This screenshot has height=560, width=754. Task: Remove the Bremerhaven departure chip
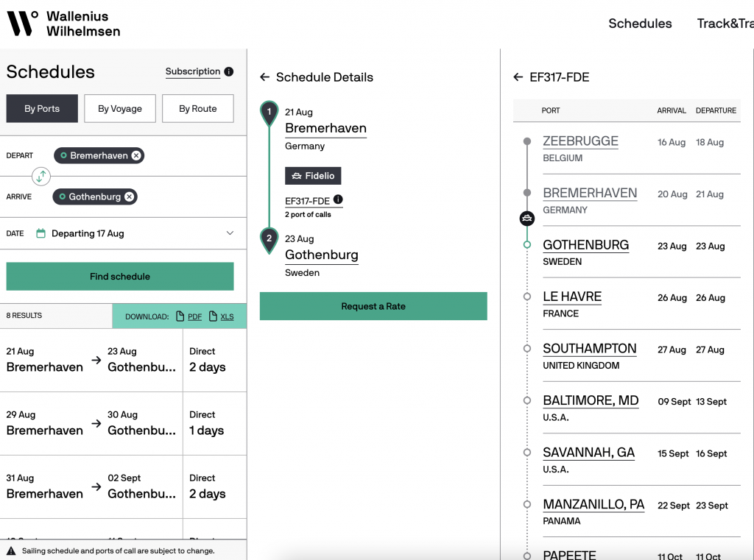tap(136, 155)
